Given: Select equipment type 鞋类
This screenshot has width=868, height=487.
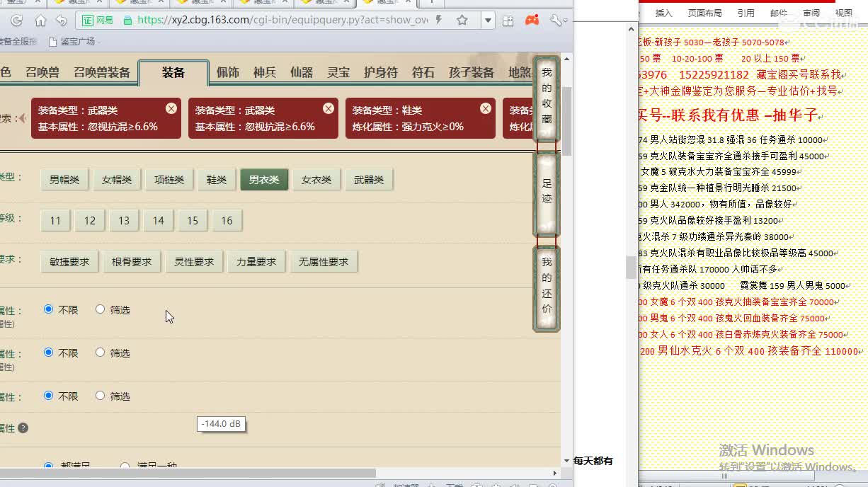Looking at the screenshot, I should click(x=217, y=180).
